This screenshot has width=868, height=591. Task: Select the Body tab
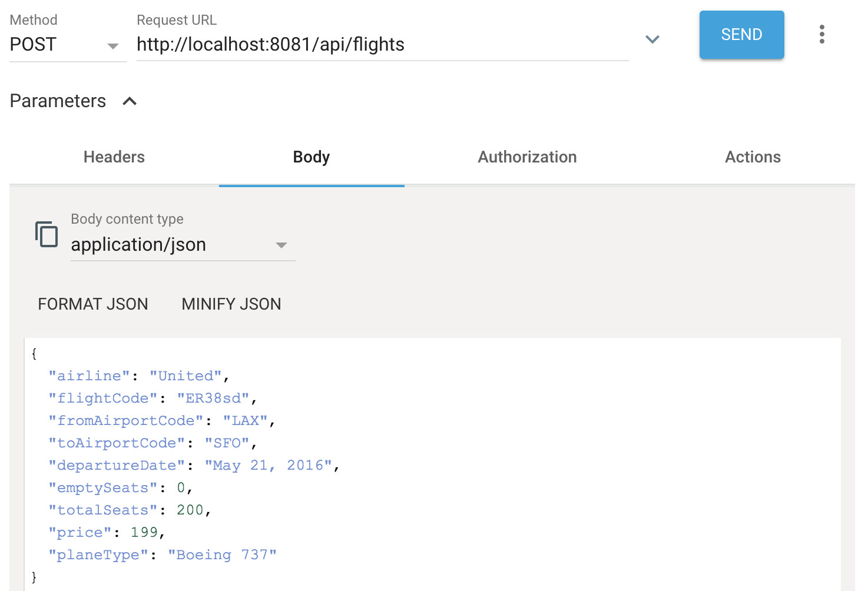312,157
